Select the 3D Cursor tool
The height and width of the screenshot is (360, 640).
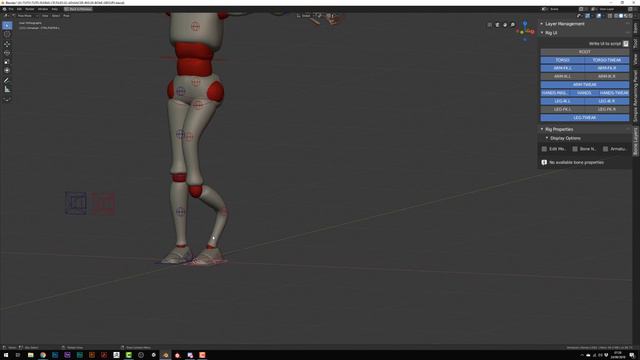tap(7, 34)
